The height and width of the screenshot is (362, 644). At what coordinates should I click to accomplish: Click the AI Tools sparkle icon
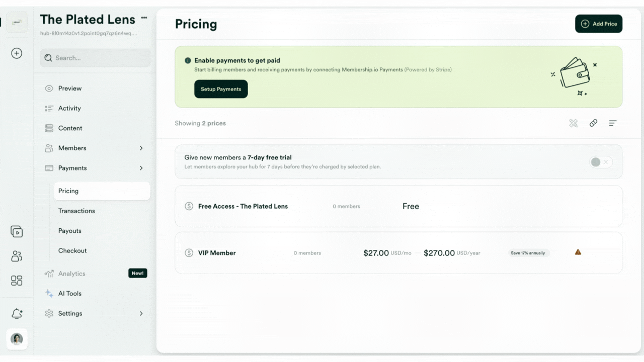[x=49, y=294]
